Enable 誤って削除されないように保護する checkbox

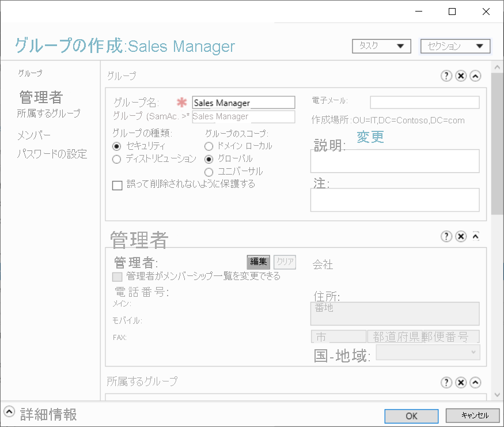[117, 186]
